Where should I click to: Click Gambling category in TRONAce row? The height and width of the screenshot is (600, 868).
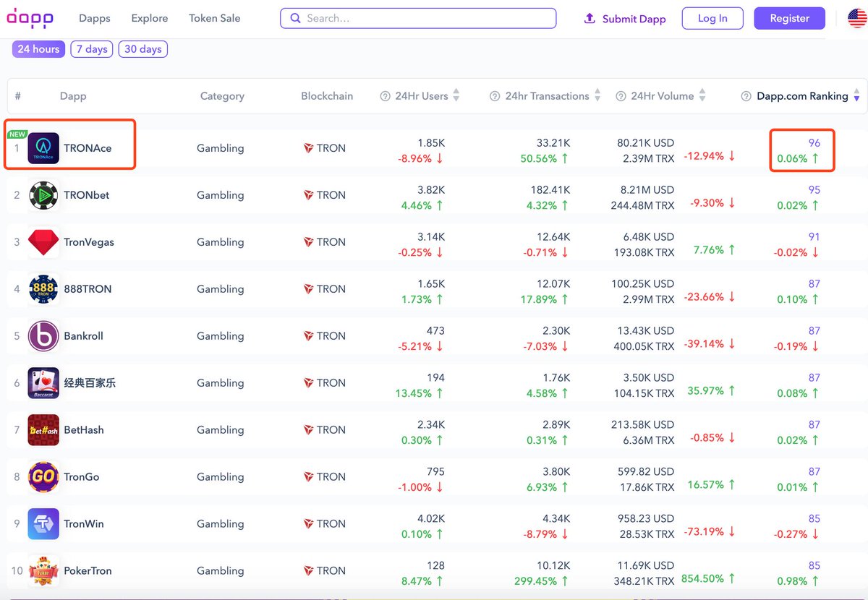pyautogui.click(x=221, y=148)
